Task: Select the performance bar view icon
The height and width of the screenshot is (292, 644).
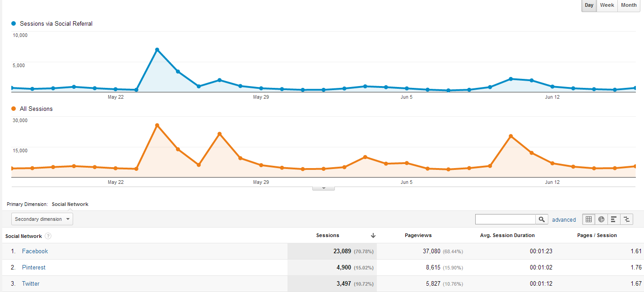Action: click(x=614, y=219)
